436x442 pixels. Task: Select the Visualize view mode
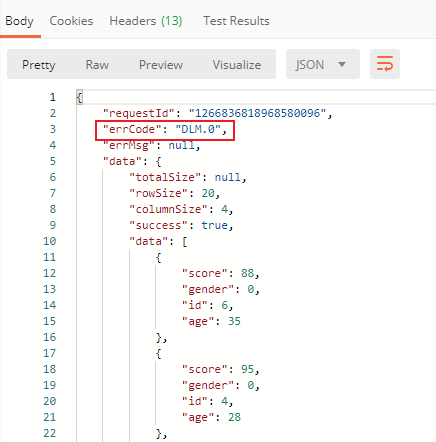tap(237, 65)
